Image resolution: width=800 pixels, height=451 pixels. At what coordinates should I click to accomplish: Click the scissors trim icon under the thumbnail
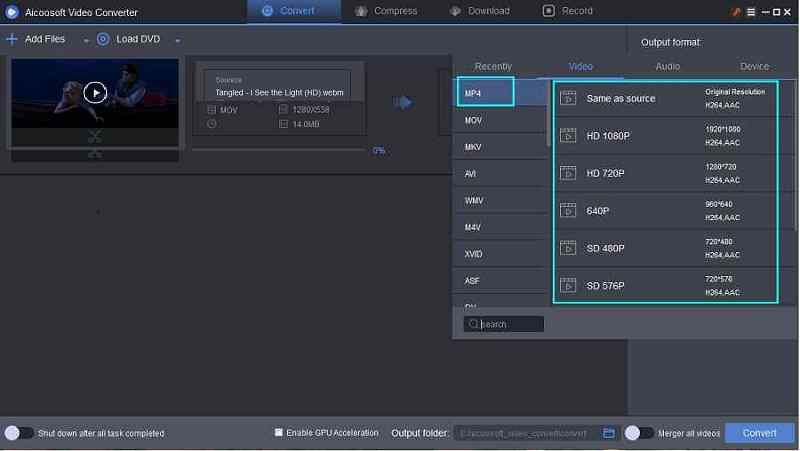(x=95, y=137)
